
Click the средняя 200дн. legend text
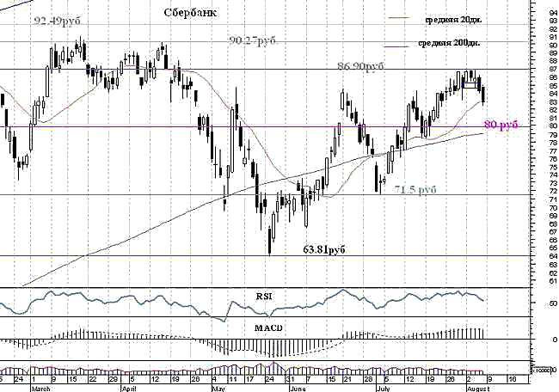449,43
